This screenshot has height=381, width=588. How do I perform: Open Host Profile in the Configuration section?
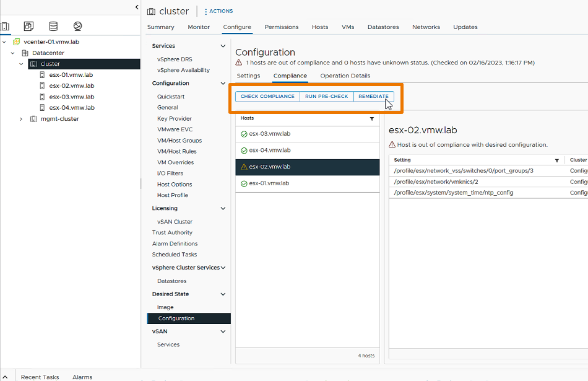172,195
